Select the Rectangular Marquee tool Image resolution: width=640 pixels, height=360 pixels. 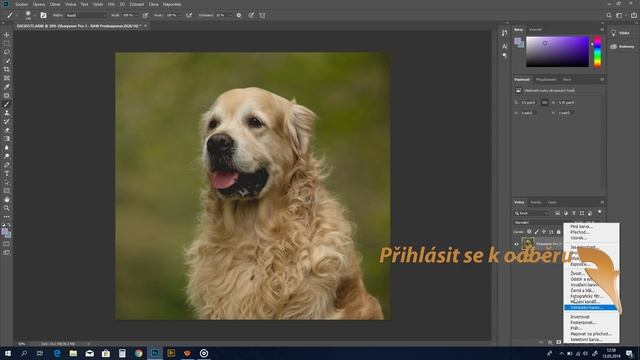click(7, 44)
